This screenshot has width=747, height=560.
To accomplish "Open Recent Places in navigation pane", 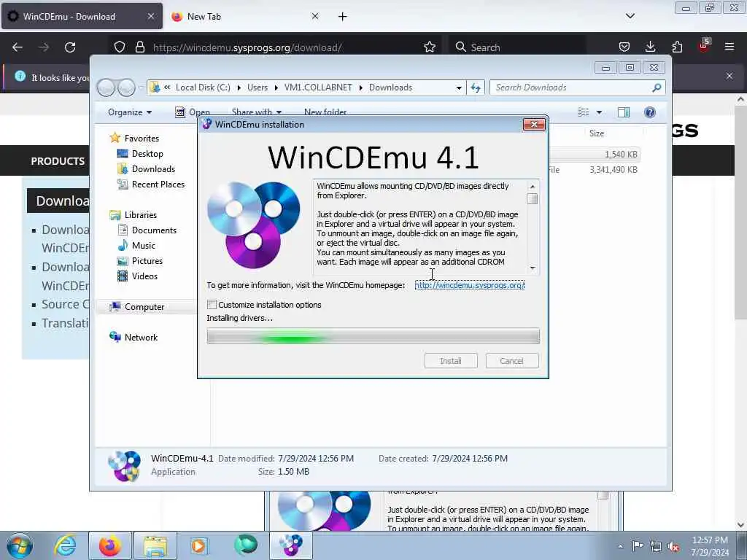I will point(158,184).
